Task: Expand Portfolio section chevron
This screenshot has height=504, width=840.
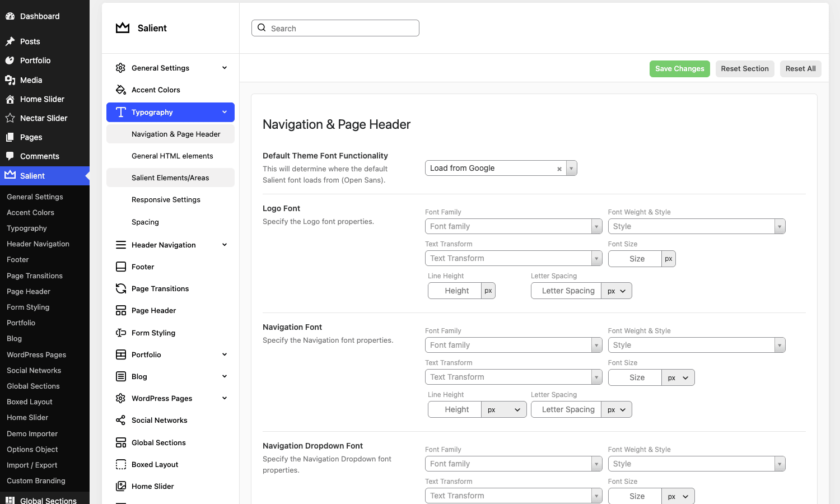Action: 225,354
